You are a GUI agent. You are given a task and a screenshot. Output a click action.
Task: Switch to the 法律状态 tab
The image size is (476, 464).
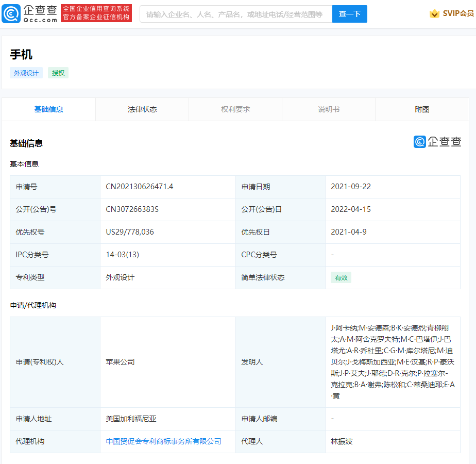pyautogui.click(x=142, y=109)
